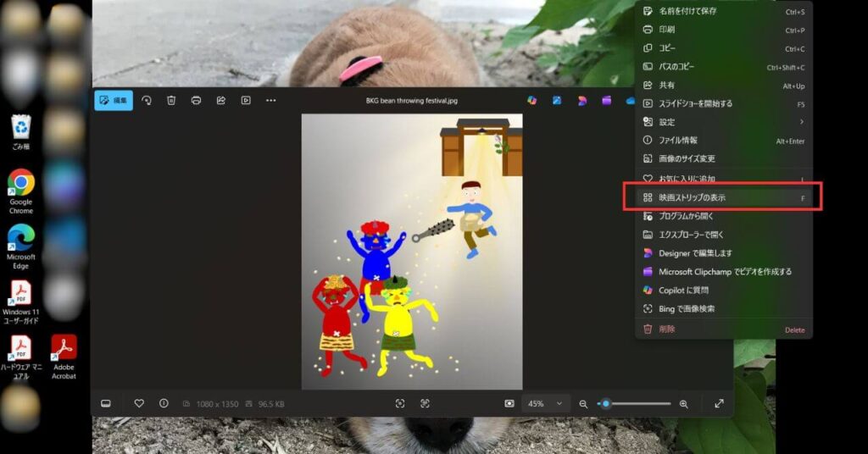Expand the 45% zoom level dropdown
This screenshot has height=454, width=868.
click(x=545, y=404)
